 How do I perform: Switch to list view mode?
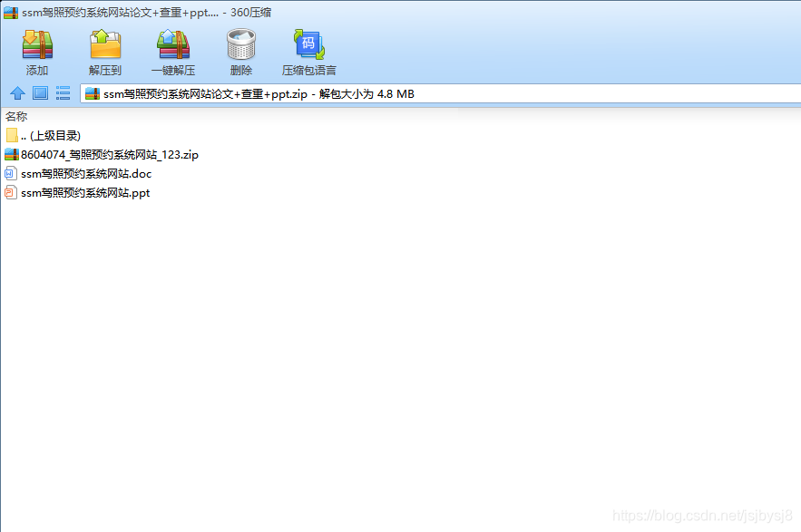(x=63, y=93)
